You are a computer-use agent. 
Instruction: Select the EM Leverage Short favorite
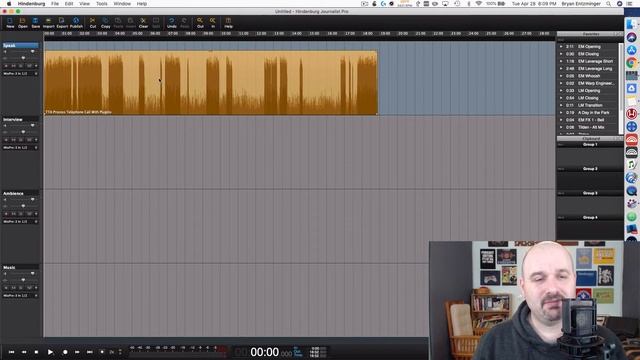595,61
